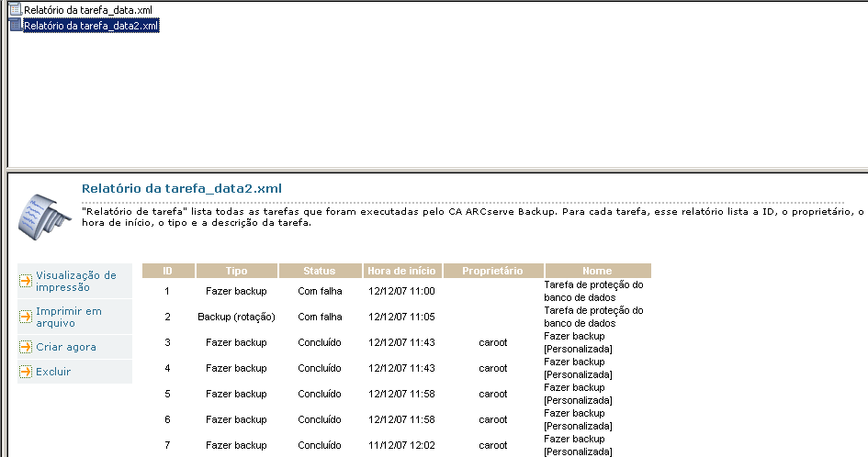
Task: Click ID cell 7
Action: 167,445
